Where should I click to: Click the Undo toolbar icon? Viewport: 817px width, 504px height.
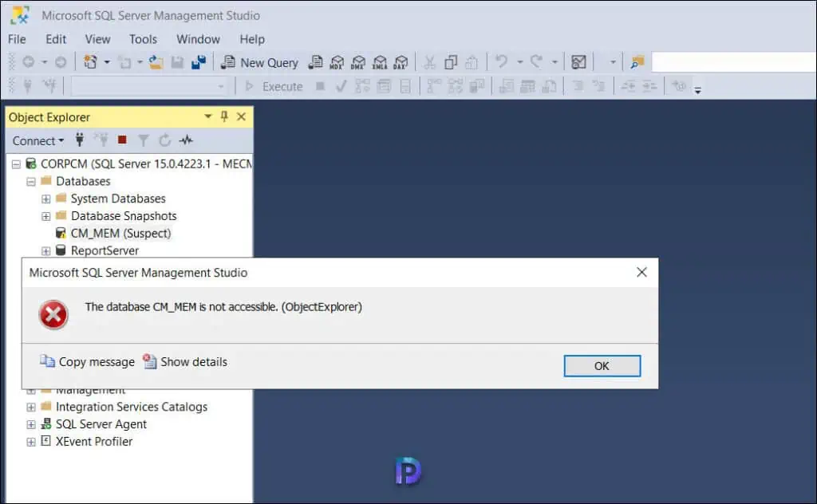pos(501,62)
